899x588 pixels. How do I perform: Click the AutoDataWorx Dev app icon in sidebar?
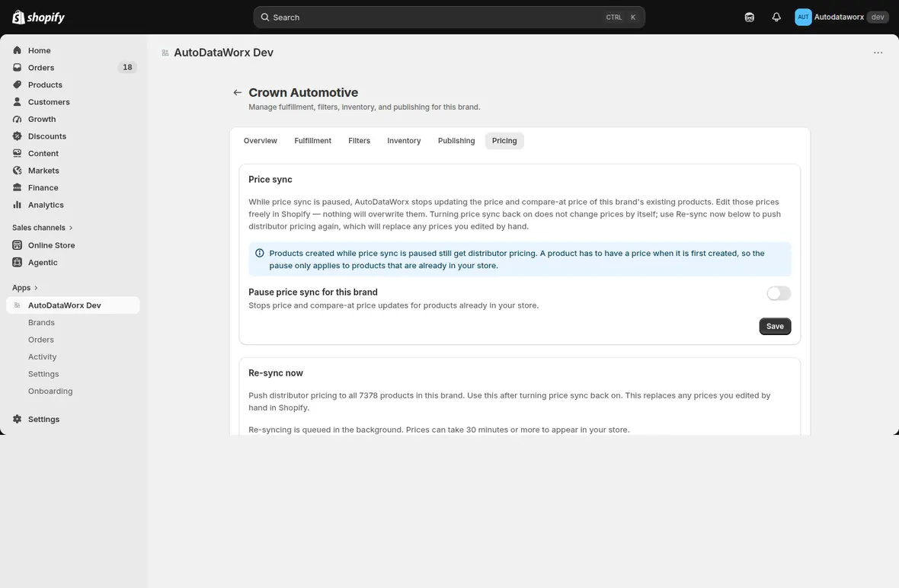[18, 305]
